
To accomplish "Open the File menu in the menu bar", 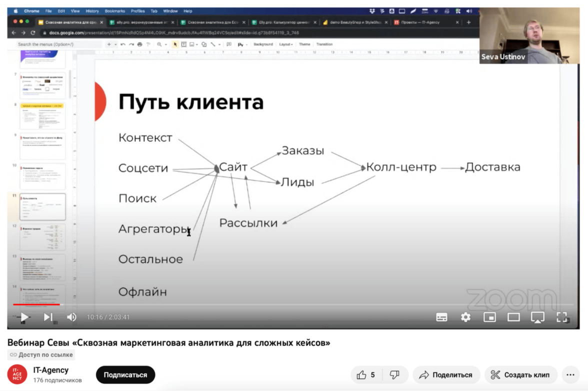I will click(49, 11).
